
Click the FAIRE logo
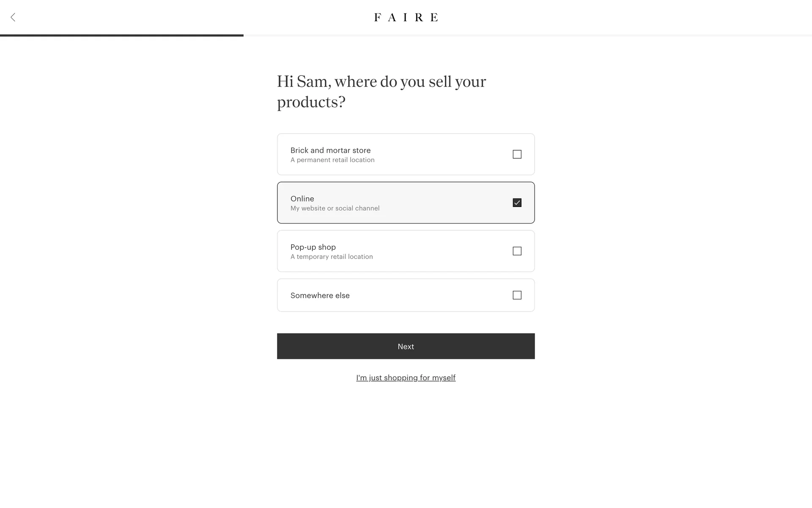[406, 17]
